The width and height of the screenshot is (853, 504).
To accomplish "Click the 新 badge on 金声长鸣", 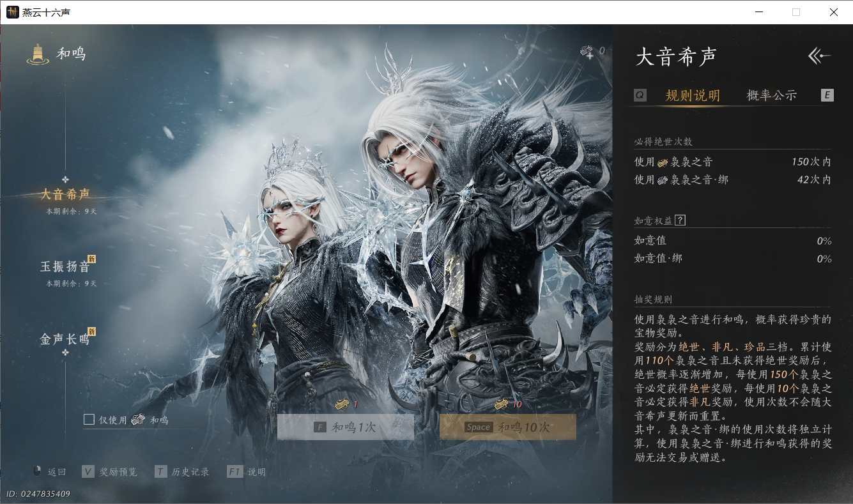I will [x=91, y=332].
